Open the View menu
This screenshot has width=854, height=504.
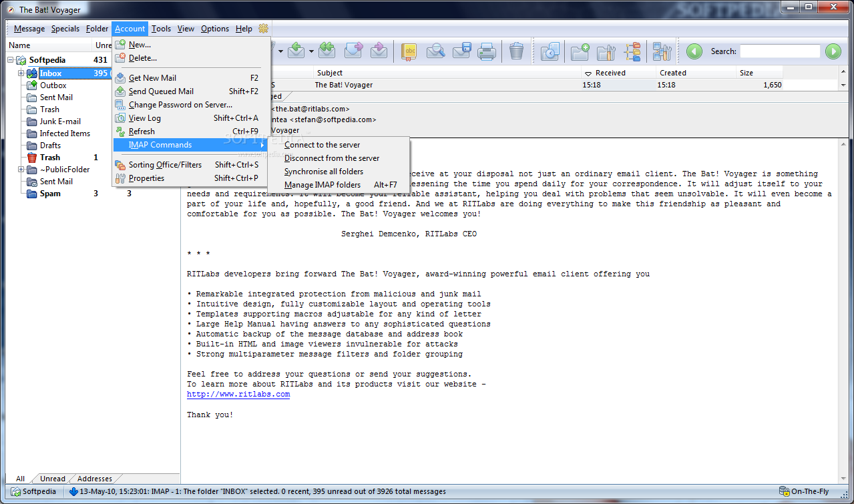[x=186, y=29]
